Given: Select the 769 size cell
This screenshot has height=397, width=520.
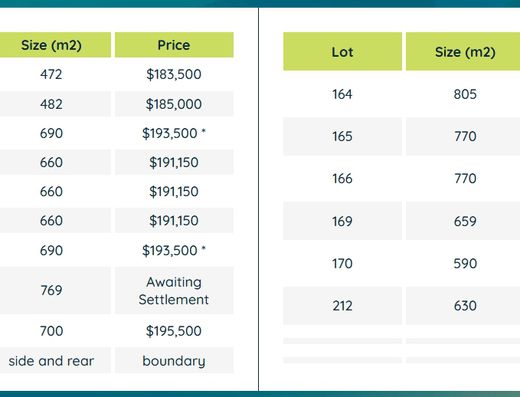Looking at the screenshot, I should (52, 290).
